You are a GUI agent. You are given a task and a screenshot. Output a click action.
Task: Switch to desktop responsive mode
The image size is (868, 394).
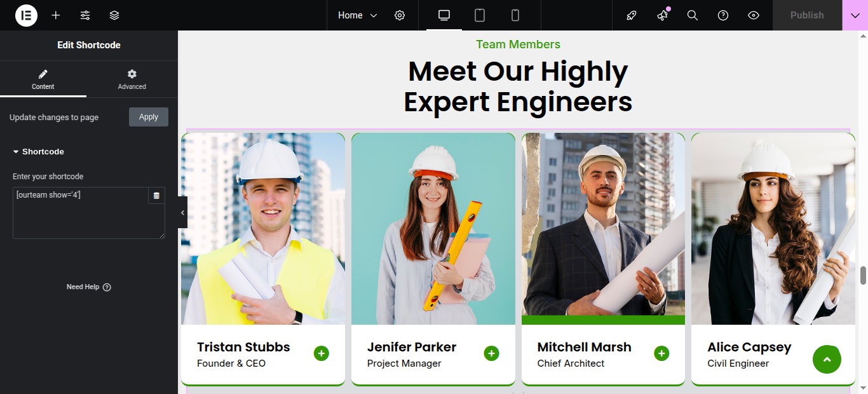444,15
